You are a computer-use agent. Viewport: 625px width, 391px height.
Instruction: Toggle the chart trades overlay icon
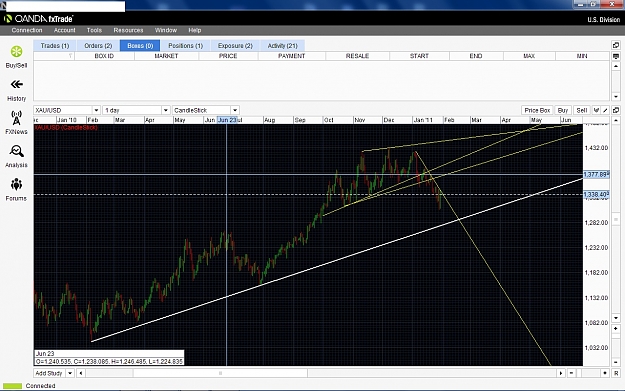point(596,110)
